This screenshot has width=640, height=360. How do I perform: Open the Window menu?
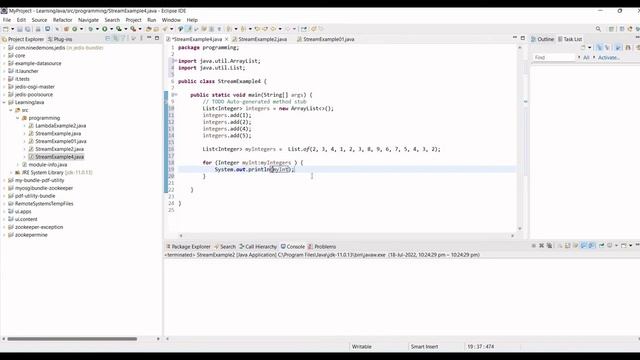tap(171, 20)
